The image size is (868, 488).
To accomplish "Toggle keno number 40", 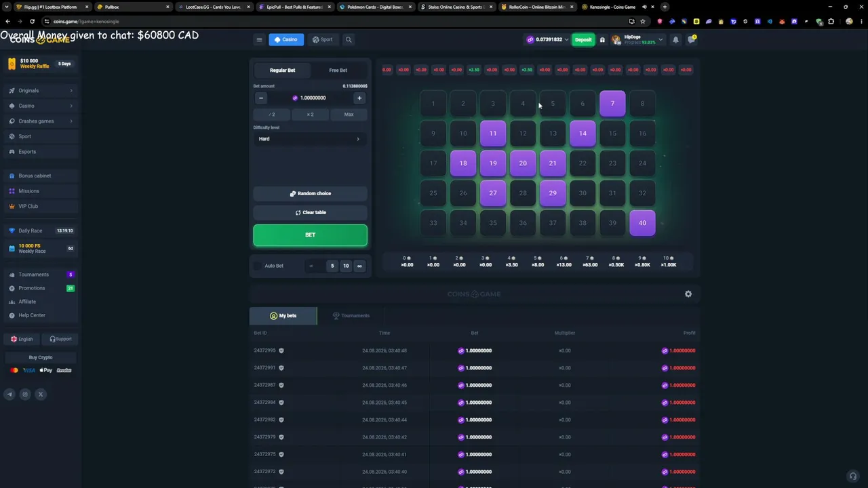I will coord(642,223).
